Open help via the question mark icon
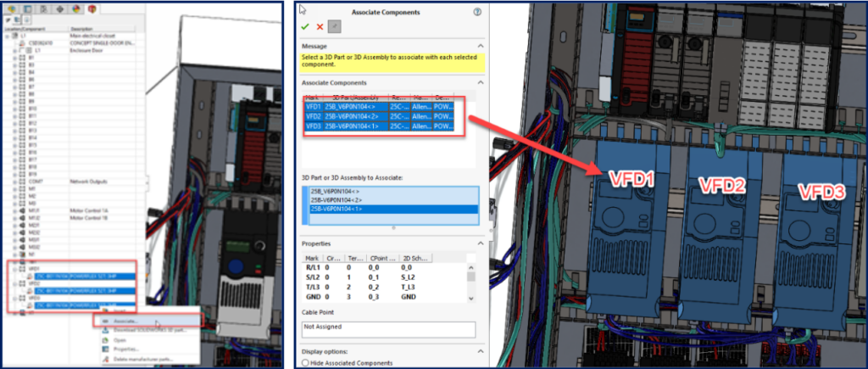Image resolution: width=868 pixels, height=369 pixels. coord(478,13)
